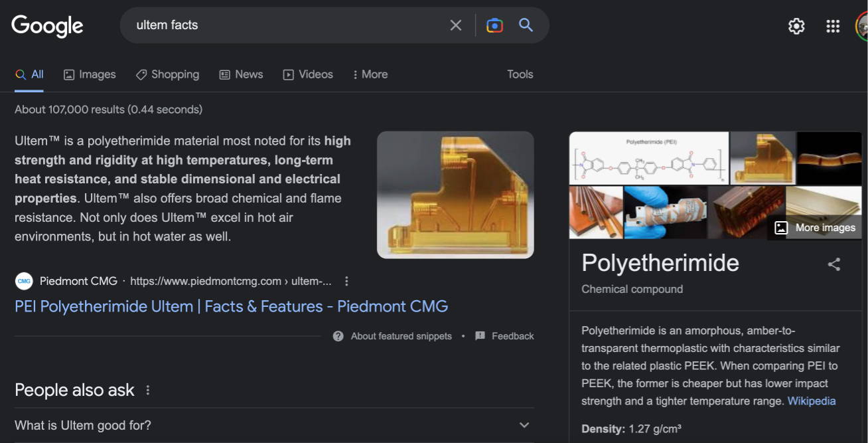Open 'PEI Polyetherimide Ultem | Facts & Features' link

[232, 306]
